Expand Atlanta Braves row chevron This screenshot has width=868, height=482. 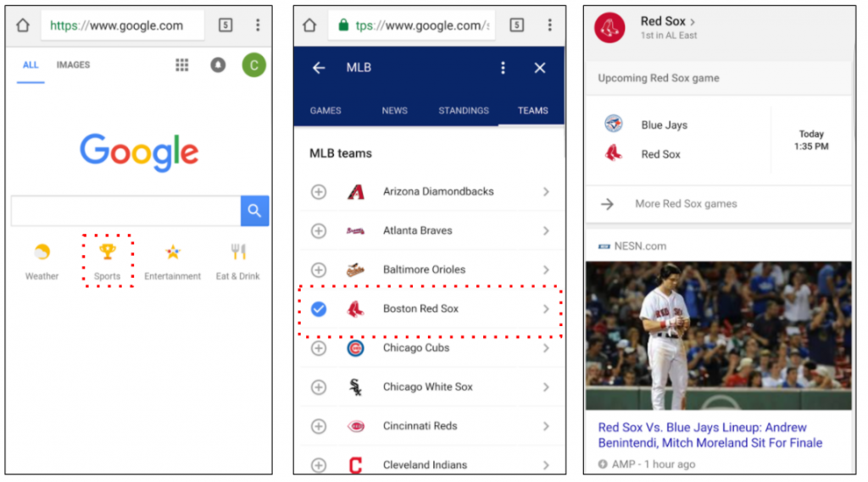point(546,230)
